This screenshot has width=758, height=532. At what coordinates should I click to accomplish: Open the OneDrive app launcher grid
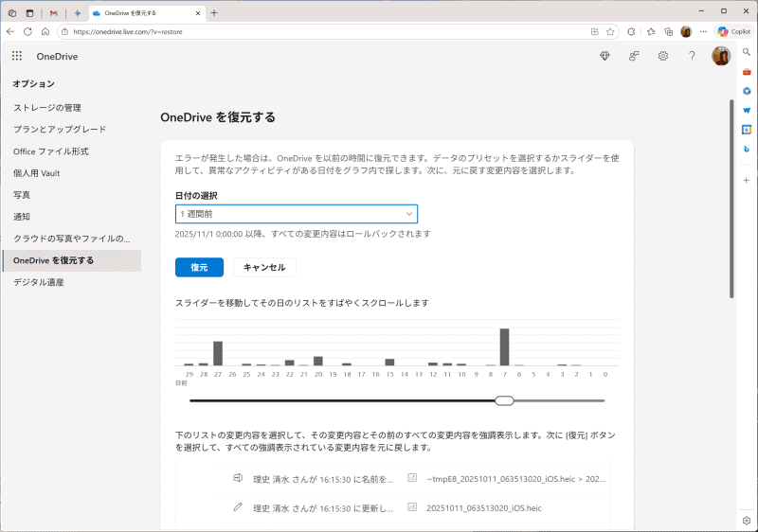click(17, 56)
